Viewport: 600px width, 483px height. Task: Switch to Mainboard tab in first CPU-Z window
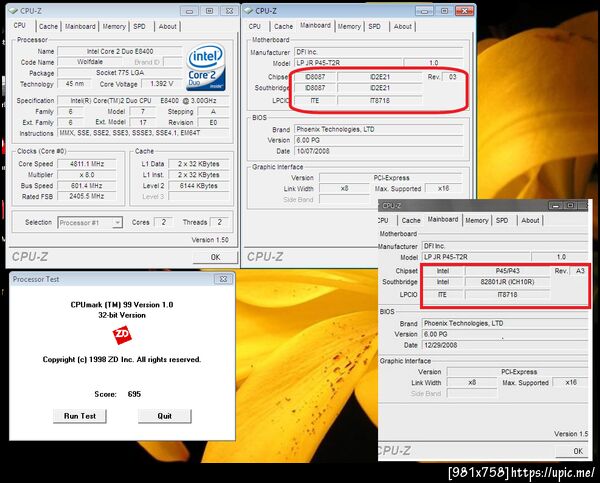coord(80,26)
